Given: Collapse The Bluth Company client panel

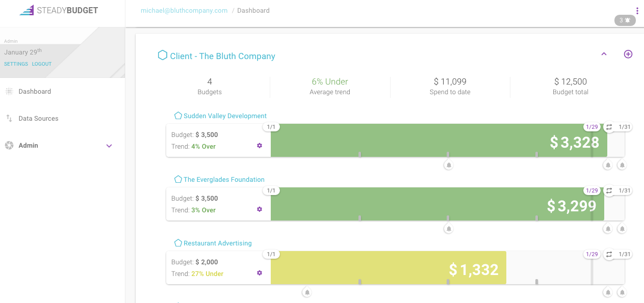Looking at the screenshot, I should tap(604, 54).
